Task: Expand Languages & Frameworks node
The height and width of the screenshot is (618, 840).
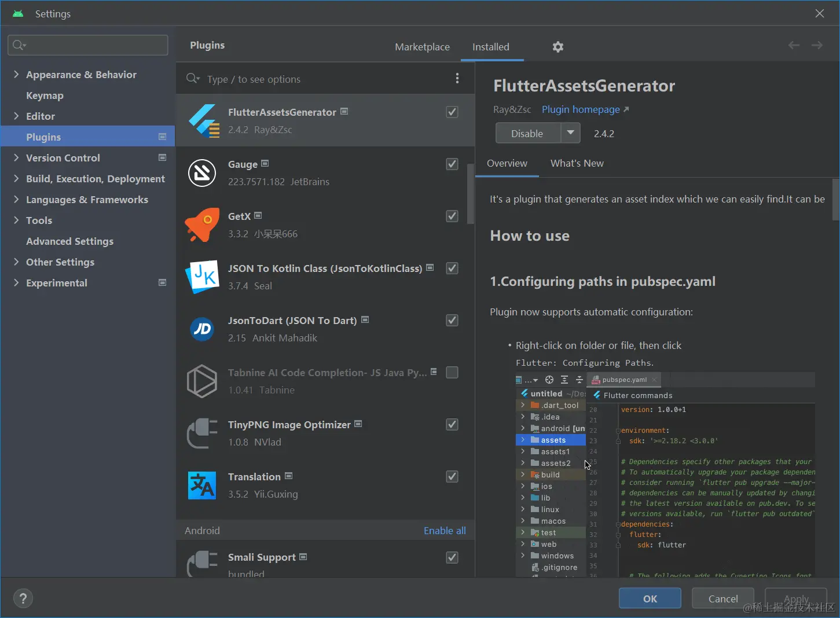Action: pos(16,199)
